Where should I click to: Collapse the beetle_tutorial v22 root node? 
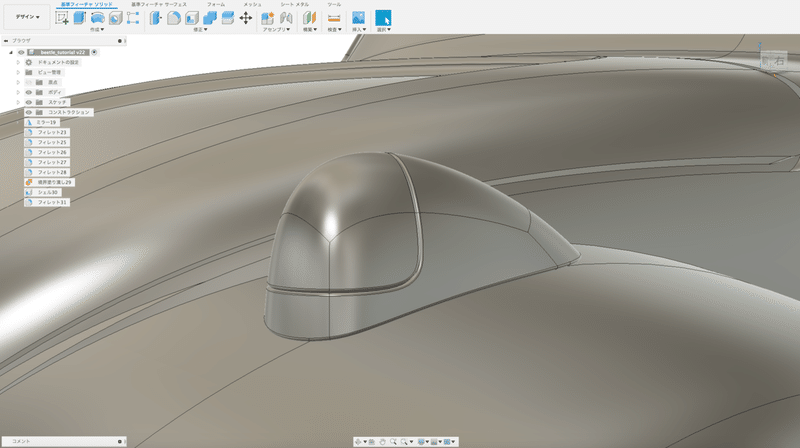click(11, 53)
